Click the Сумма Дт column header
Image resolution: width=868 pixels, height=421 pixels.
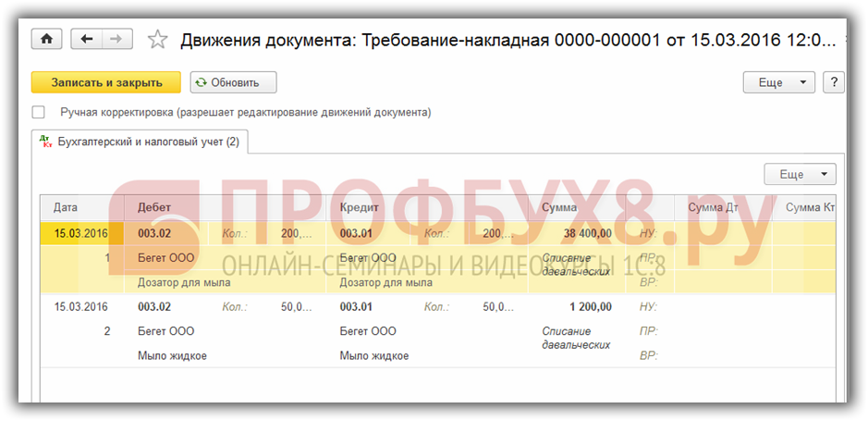pos(713,207)
